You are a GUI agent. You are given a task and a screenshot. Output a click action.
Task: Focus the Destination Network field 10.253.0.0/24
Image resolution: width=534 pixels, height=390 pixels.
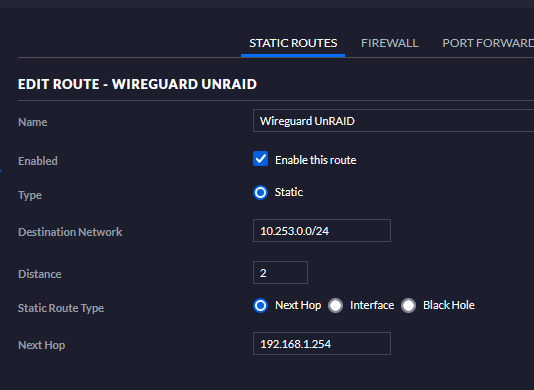click(322, 231)
